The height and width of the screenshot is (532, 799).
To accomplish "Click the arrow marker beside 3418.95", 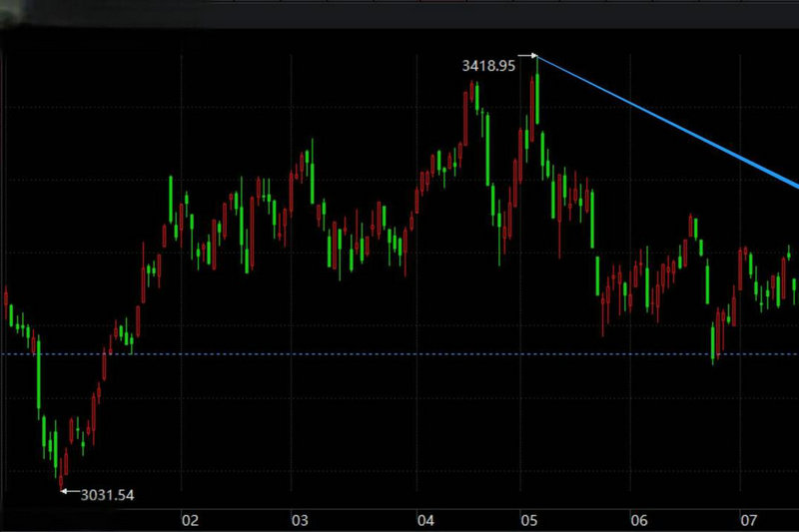I will (528, 57).
